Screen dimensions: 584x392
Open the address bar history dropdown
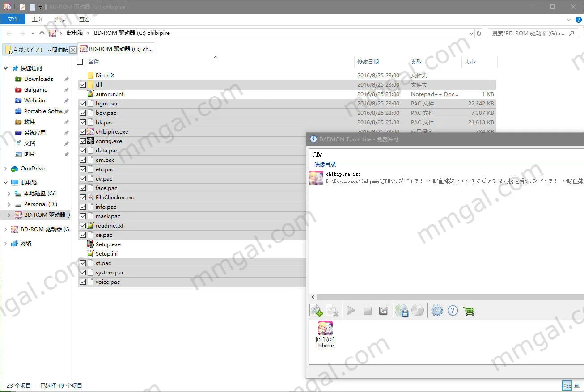click(471, 34)
